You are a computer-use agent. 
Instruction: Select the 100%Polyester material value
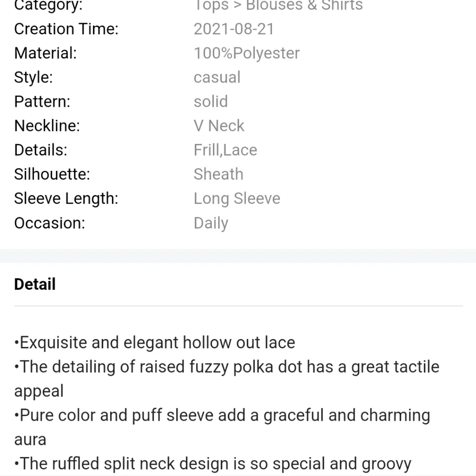(246, 53)
